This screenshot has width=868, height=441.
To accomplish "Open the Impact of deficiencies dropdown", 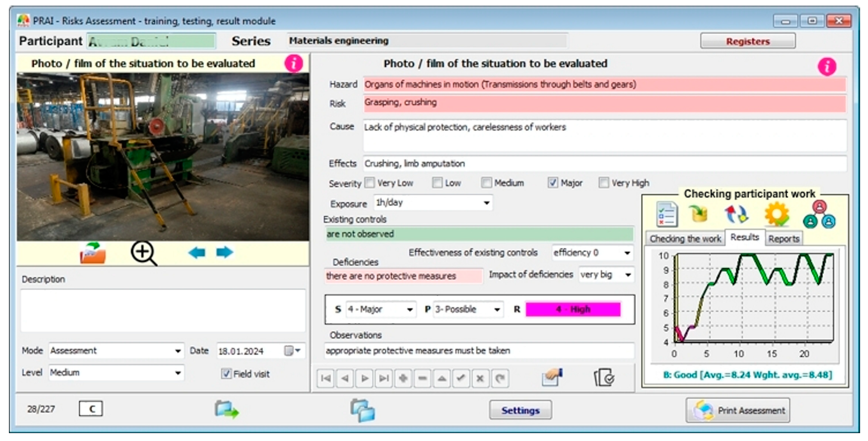I will point(628,275).
